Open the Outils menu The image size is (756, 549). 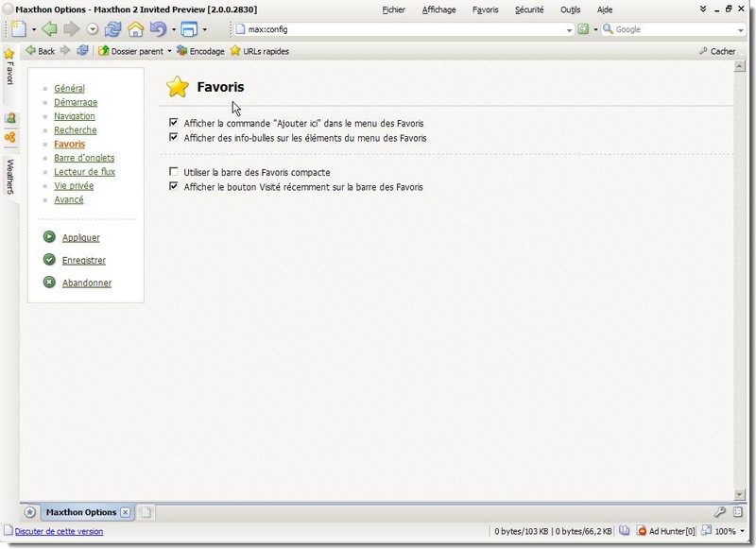[x=571, y=9]
